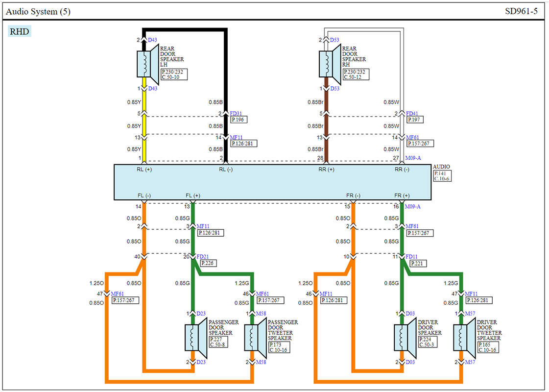This screenshot has width=549, height=392.
Task: Click the P.221 page reference box
Action: pyautogui.click(x=418, y=264)
